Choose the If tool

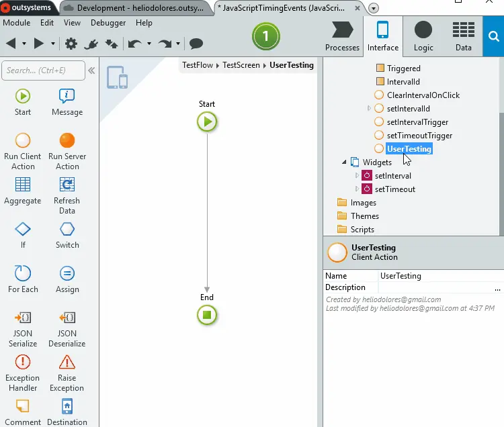(22, 236)
